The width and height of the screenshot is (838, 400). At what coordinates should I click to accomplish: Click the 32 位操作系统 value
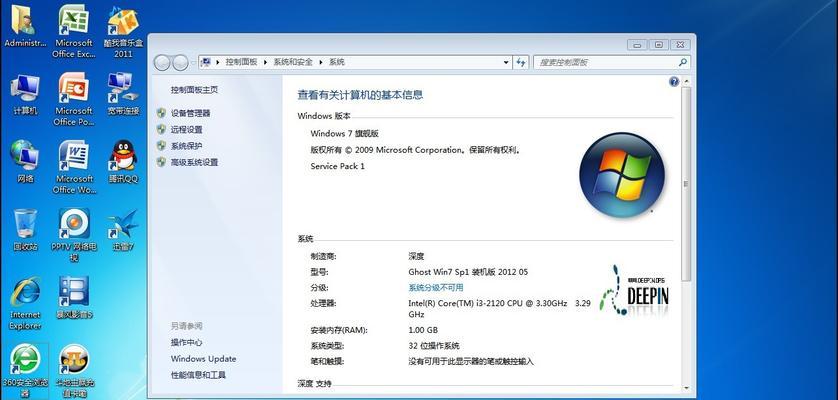pos(433,346)
